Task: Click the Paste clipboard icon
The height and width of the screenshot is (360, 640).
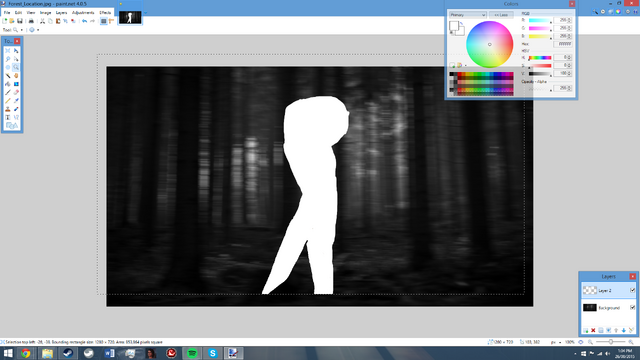Action: (58, 21)
